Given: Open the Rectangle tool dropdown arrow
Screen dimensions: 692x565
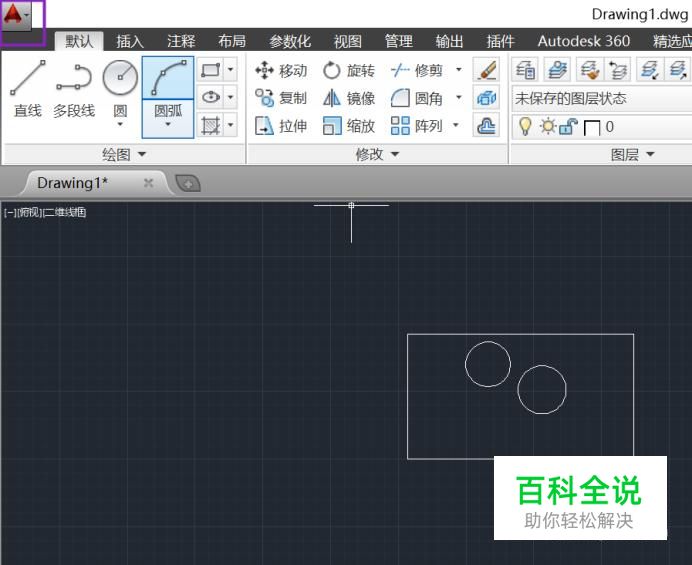Looking at the screenshot, I should (x=230, y=70).
